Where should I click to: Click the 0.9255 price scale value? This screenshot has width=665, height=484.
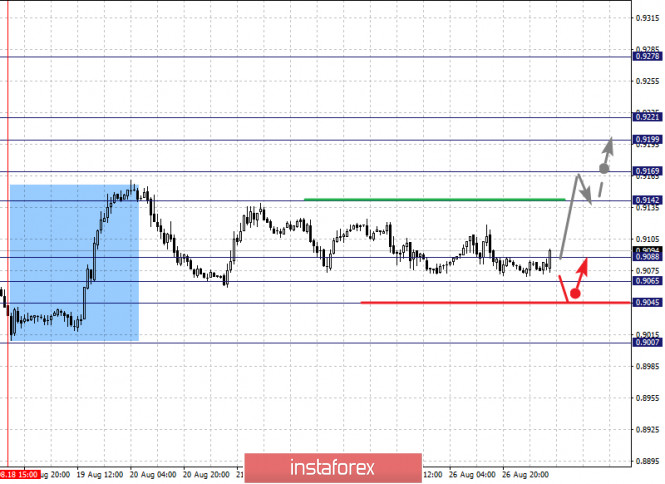coord(648,81)
